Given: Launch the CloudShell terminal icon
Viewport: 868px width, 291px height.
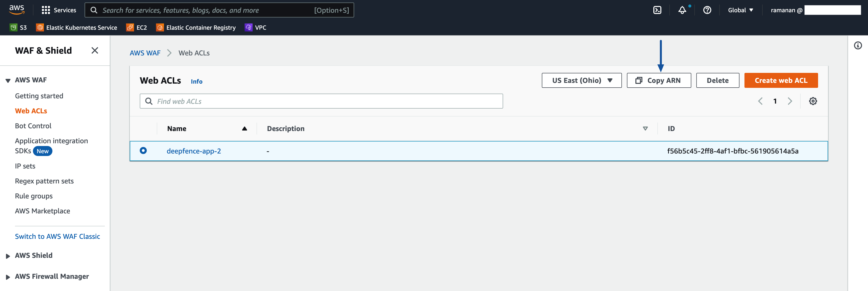Looking at the screenshot, I should click(x=657, y=10).
